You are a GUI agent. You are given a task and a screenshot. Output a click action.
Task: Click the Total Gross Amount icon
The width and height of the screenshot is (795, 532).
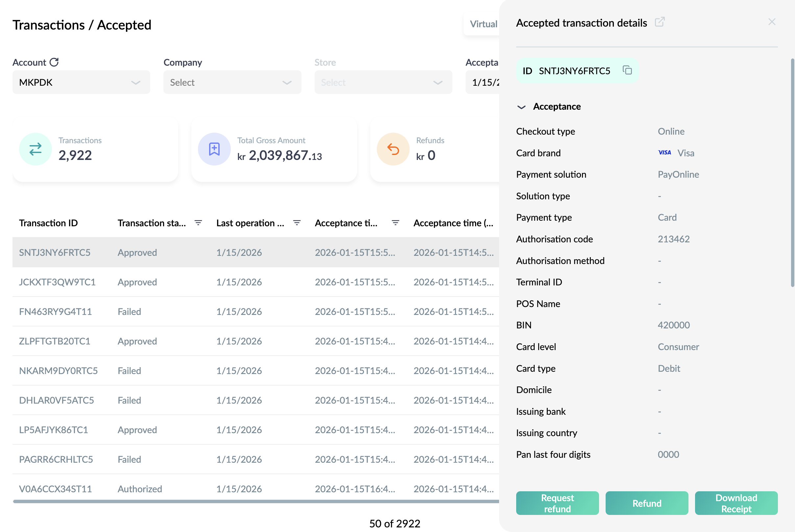coord(214,149)
